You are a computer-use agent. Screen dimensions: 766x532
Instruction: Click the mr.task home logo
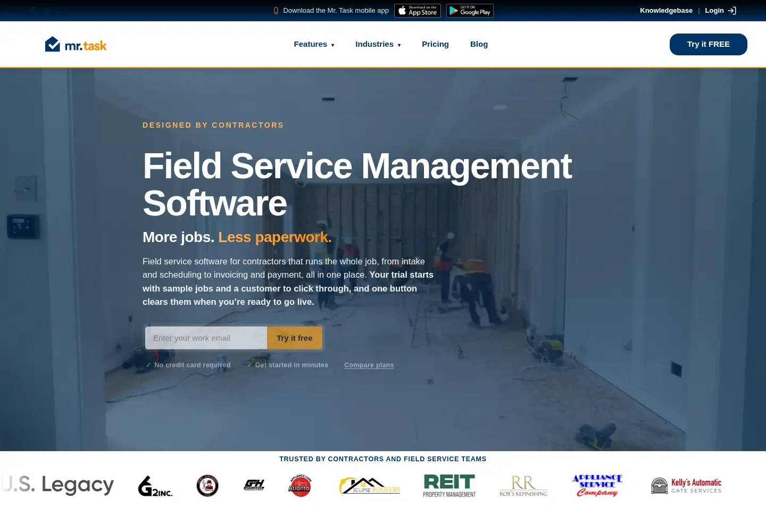point(76,45)
